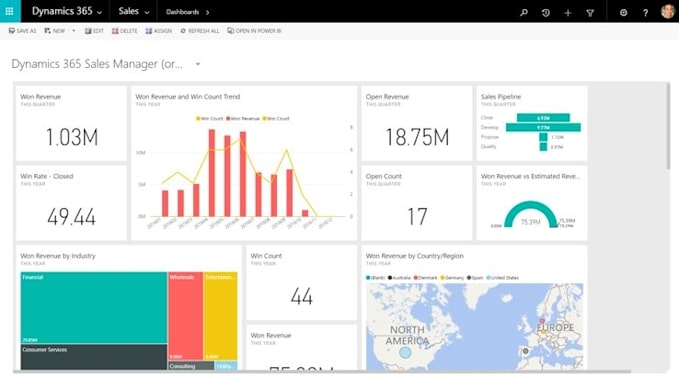Select the Financial treemap block
The image size is (680, 378).
coord(94,307)
